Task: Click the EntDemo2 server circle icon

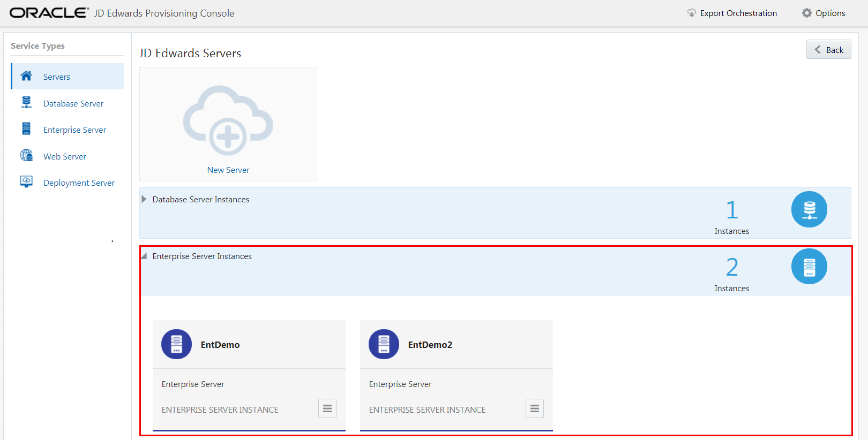Action: click(384, 344)
